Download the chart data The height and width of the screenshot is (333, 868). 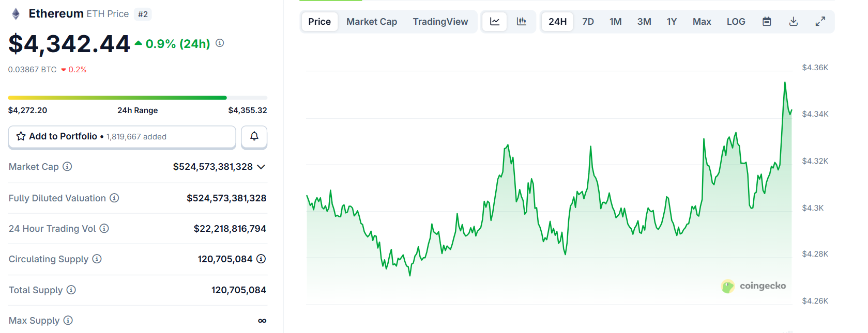pos(794,22)
